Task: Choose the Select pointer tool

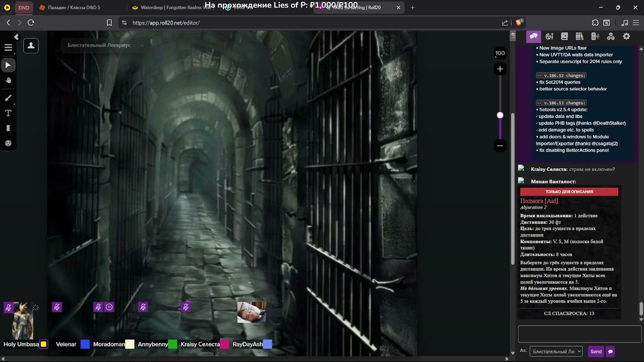Action: pyautogui.click(x=8, y=65)
